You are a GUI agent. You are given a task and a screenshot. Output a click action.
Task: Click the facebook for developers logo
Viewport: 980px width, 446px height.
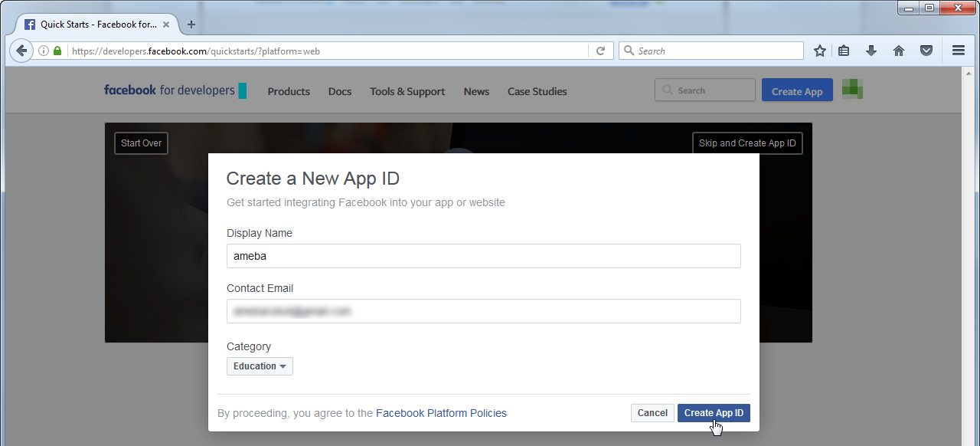click(175, 90)
